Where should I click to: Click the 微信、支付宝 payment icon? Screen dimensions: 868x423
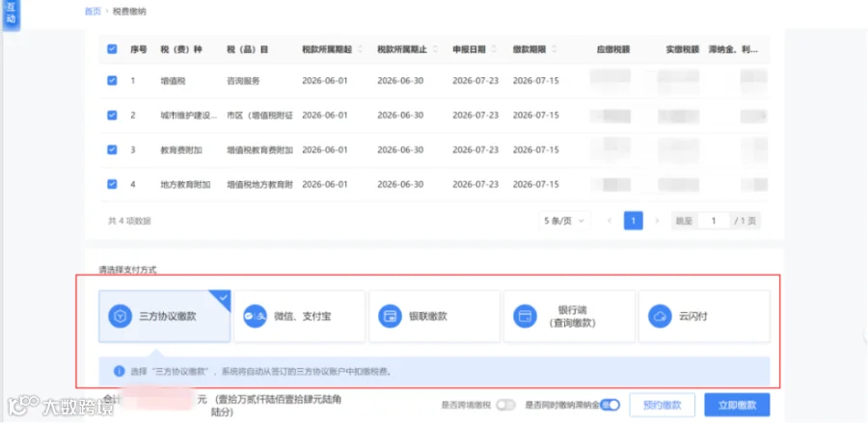point(256,317)
